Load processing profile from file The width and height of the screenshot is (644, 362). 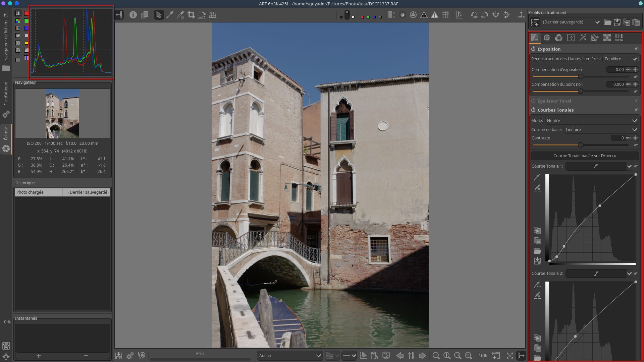[x=607, y=22]
